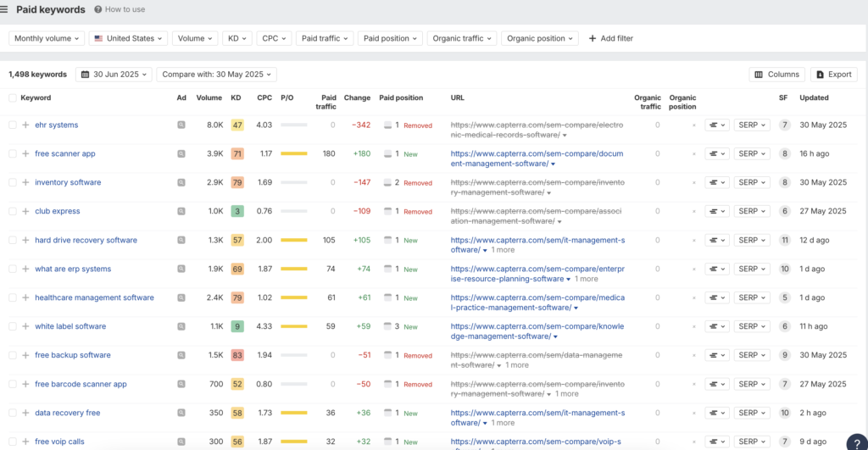View the ad preview icon for free voip calls
Viewport: 868px width, 450px height.
coord(181,442)
